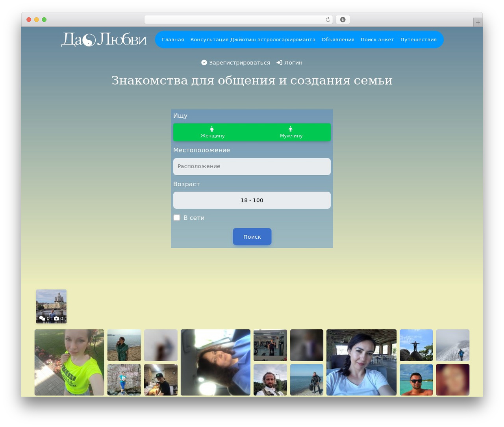The height and width of the screenshot is (427, 504).
Task: Open the gym interior profile photo
Action: [270, 345]
